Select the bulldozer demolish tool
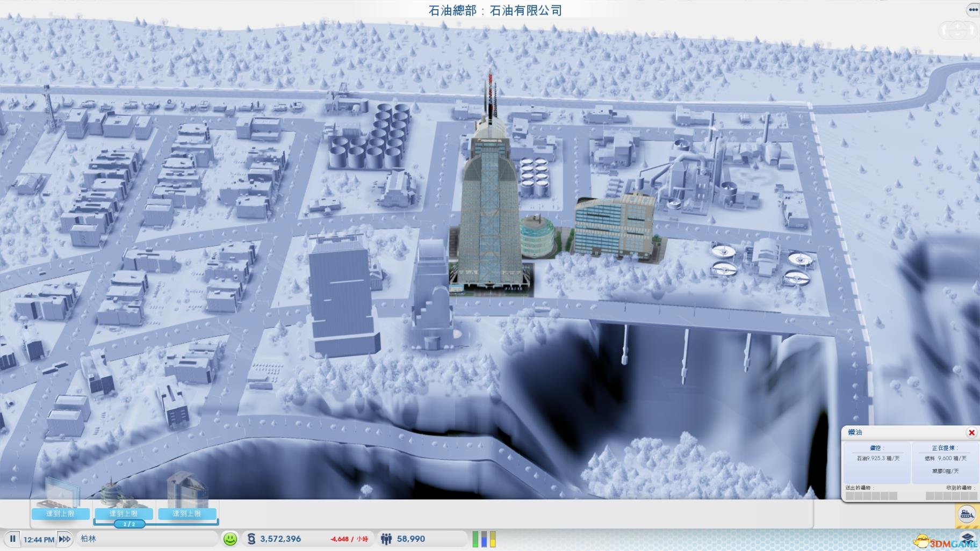The width and height of the screenshot is (980, 551). pyautogui.click(x=966, y=514)
